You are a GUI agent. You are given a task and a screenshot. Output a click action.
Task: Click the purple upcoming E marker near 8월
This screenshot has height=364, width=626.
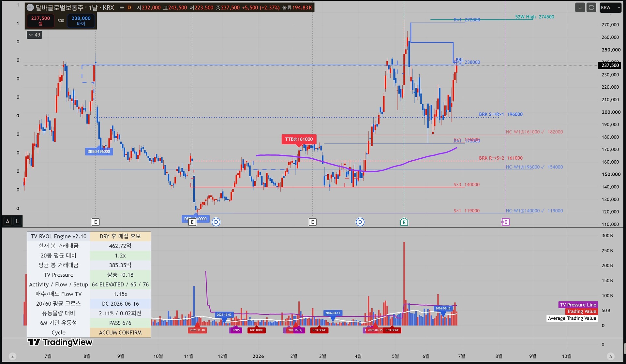tap(505, 222)
